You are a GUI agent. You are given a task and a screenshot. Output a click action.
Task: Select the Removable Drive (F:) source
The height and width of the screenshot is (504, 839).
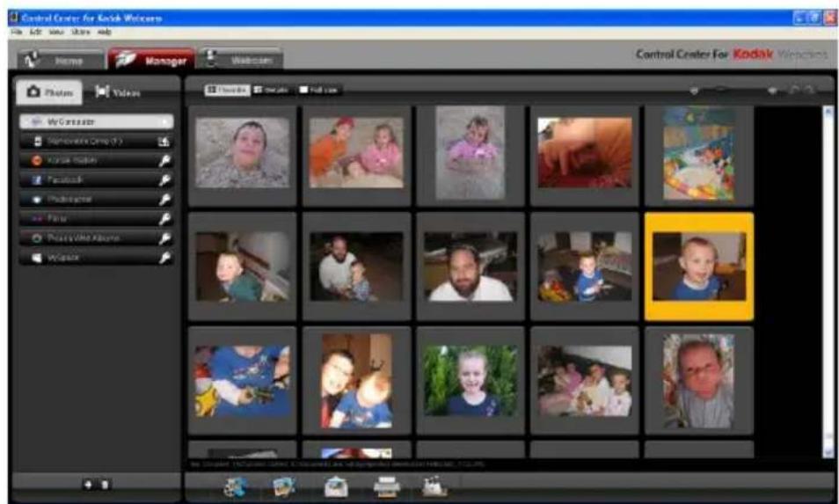click(97, 142)
